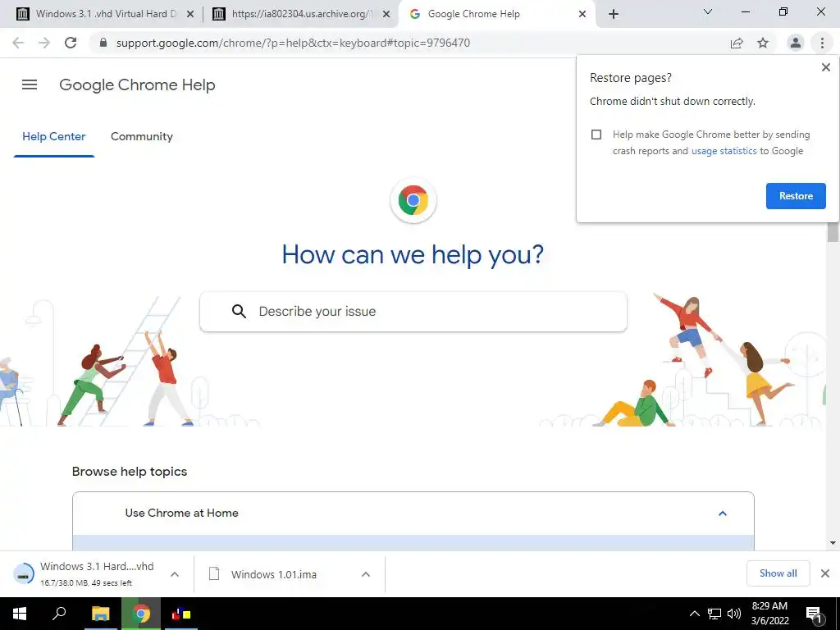
Task: Click the browser forward arrow
Action: [x=44, y=43]
